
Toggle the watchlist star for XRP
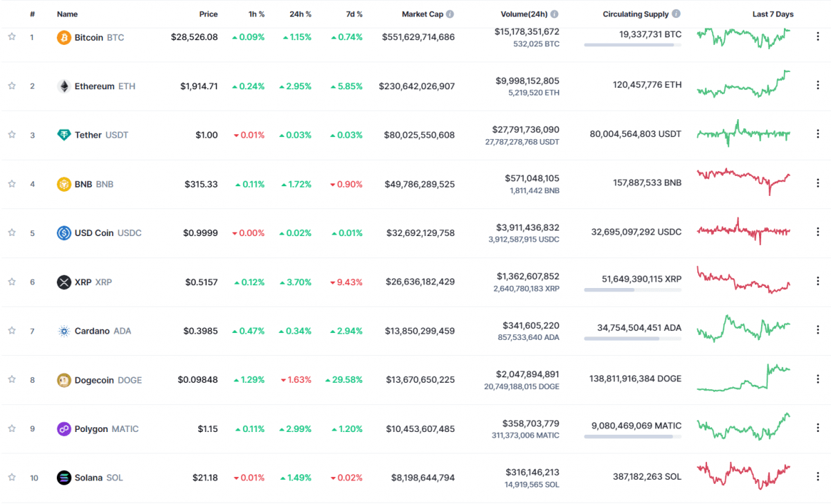12,282
